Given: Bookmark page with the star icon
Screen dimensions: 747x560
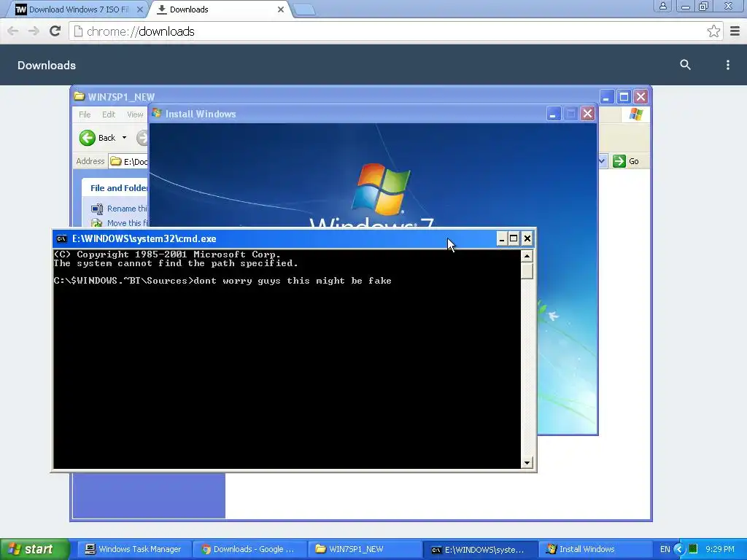Looking at the screenshot, I should pyautogui.click(x=713, y=31).
